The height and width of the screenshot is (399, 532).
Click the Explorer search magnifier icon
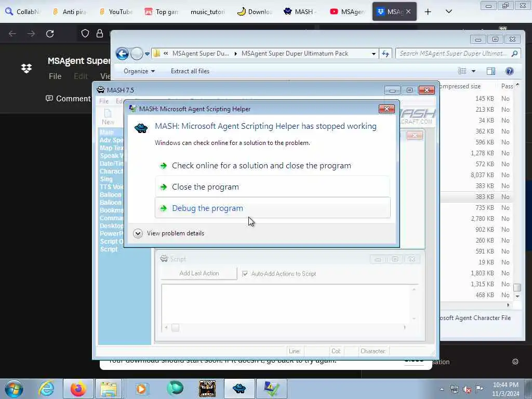coord(515,54)
